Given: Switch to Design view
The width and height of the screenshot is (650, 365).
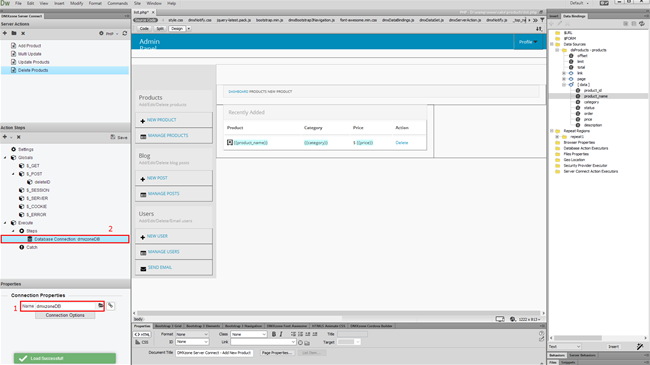Looking at the screenshot, I should pyautogui.click(x=177, y=29).
